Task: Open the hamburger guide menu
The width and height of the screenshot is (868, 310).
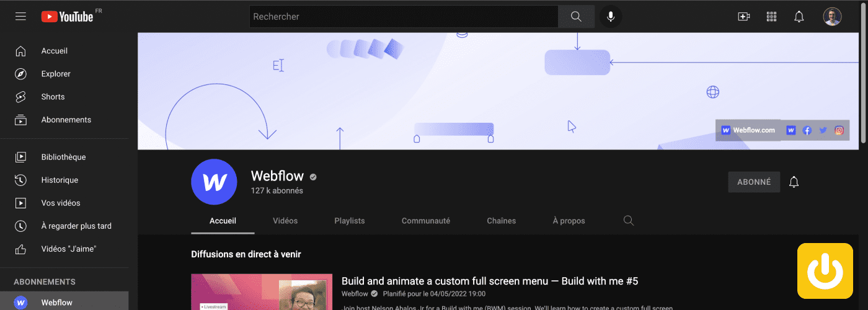Action: tap(20, 17)
